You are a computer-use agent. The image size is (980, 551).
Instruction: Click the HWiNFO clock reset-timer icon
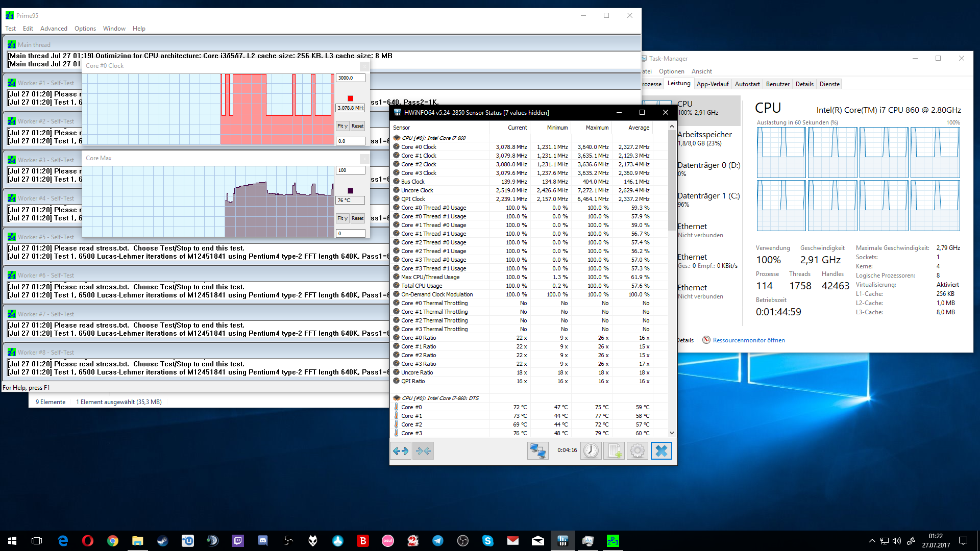591,451
